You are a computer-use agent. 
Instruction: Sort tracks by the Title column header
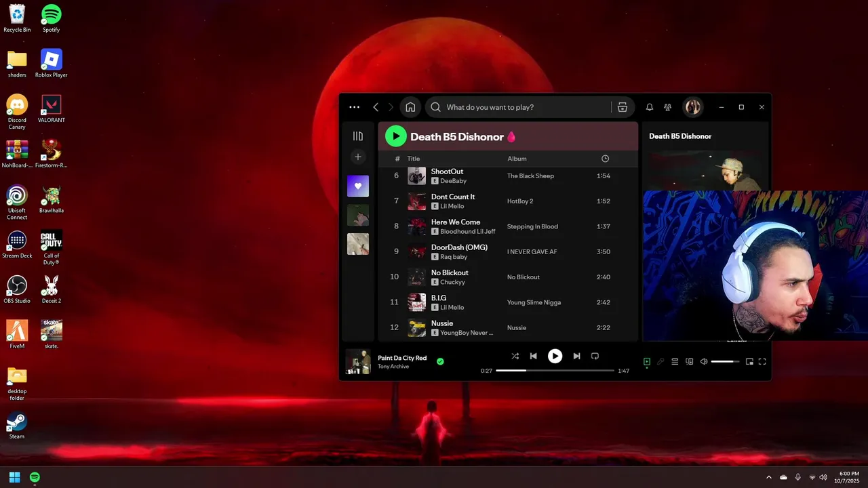(x=414, y=159)
